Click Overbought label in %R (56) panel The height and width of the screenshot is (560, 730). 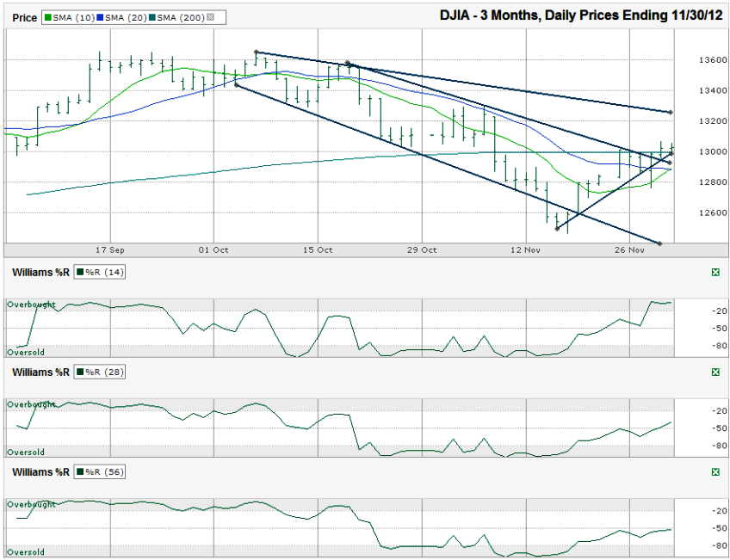point(31,505)
